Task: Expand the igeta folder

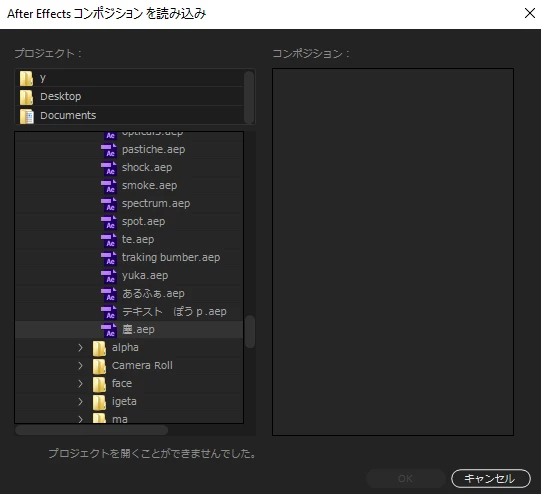Action: [80, 402]
